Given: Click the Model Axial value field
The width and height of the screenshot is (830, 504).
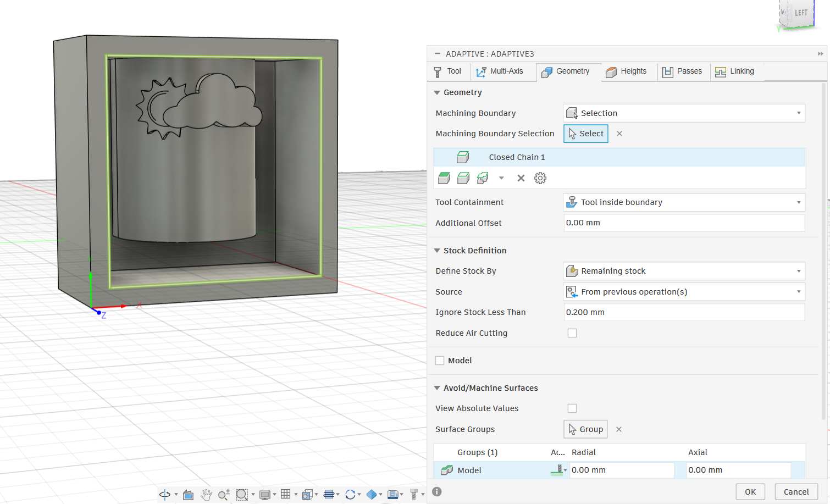Looking at the screenshot, I should click(739, 470).
